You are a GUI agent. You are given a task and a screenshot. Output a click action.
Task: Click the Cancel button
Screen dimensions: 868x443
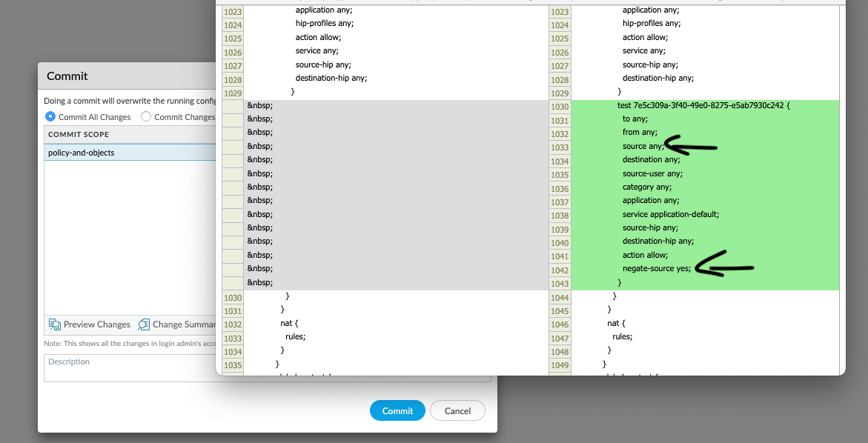(457, 410)
